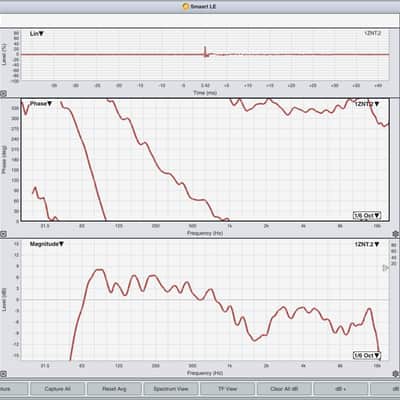Viewport: 400px width, 400px height.
Task: Open the Magnitude plot settings gear icon
Action: click(396, 374)
